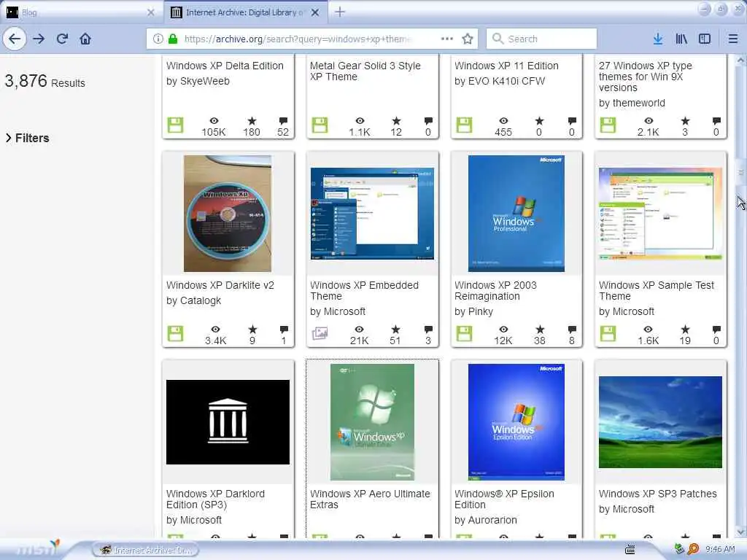Toggle the browser sidebar icon
This screenshot has width=747, height=560.
pos(705,39)
